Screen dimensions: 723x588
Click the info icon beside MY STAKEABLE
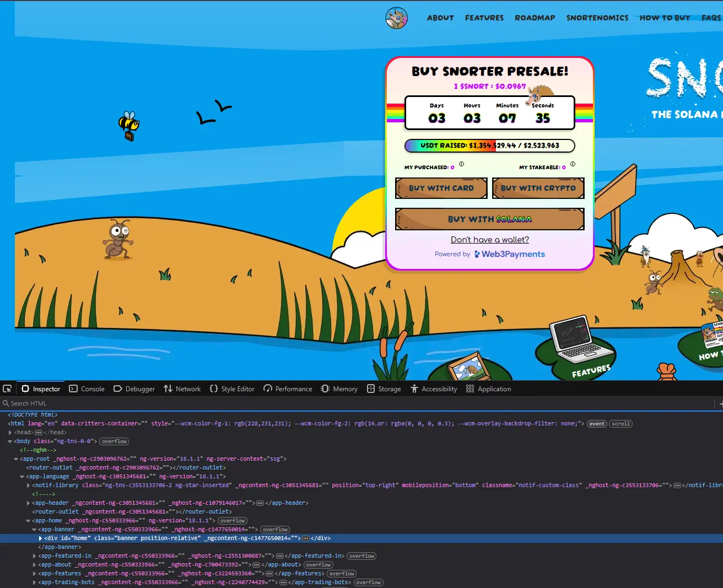coord(573,164)
